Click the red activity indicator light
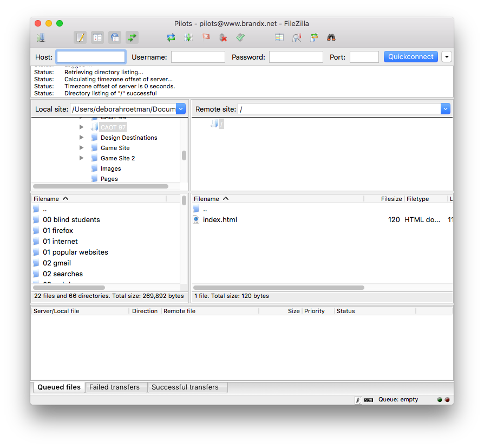 (447, 400)
